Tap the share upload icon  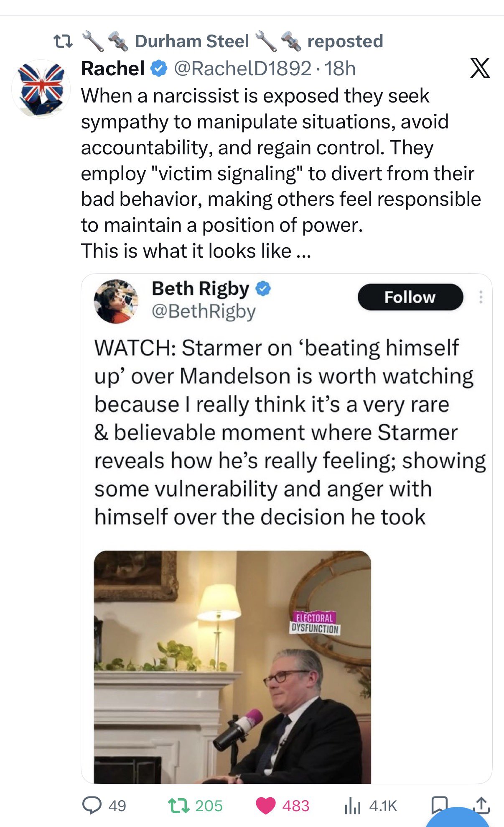[481, 804]
